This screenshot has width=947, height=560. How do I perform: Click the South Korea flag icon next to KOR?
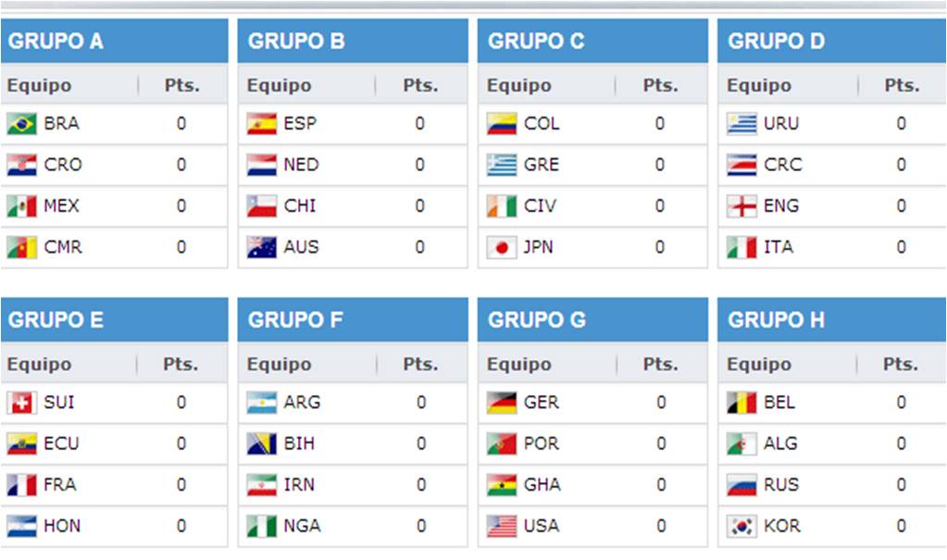[x=741, y=526]
